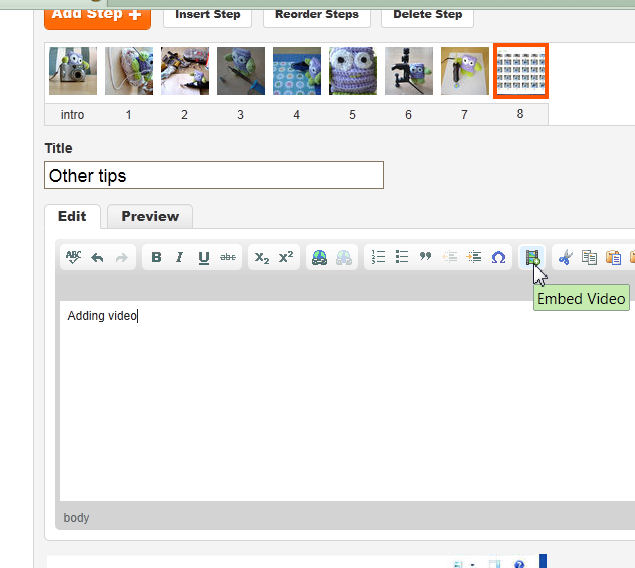Toggle underline formatting
Image resolution: width=635 pixels, height=568 pixels.
coord(204,258)
